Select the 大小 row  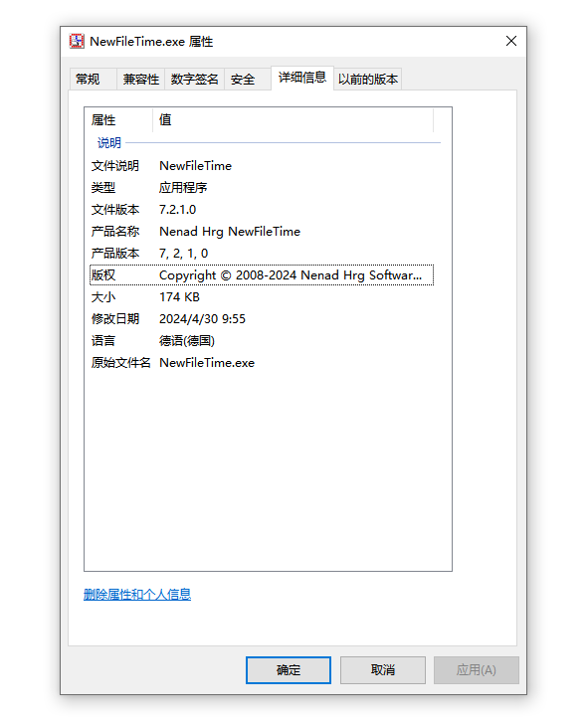coord(262,297)
